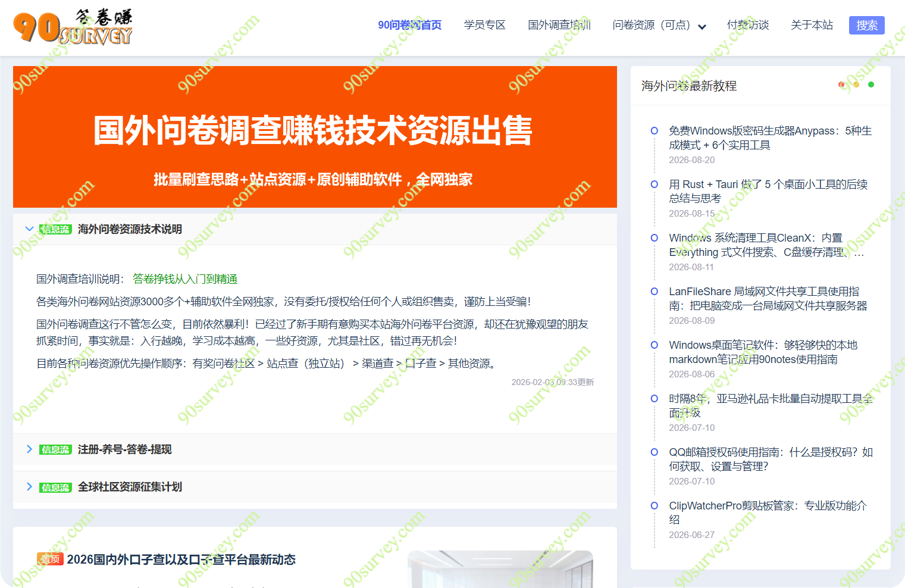The image size is (905, 588).
Task: Click the 信息流 tag beside 海外问卷资源技术说明
Action: [x=55, y=229]
